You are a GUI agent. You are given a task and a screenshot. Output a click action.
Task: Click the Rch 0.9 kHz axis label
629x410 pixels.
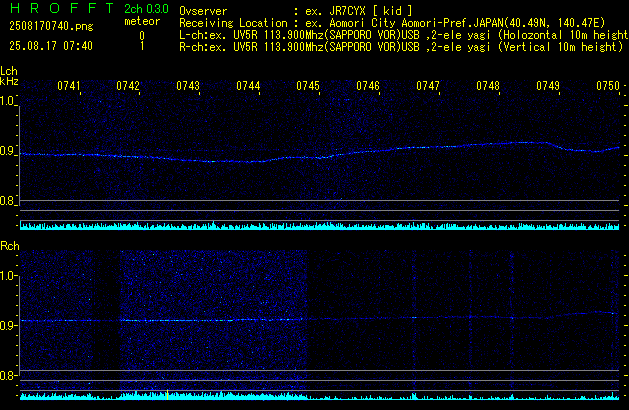pos(7,325)
